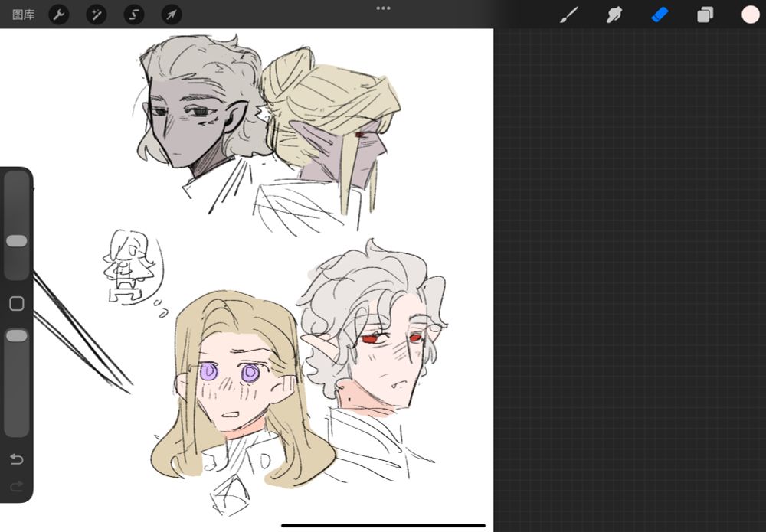
Task: Activate the Transform arrow tool
Action: pos(172,15)
